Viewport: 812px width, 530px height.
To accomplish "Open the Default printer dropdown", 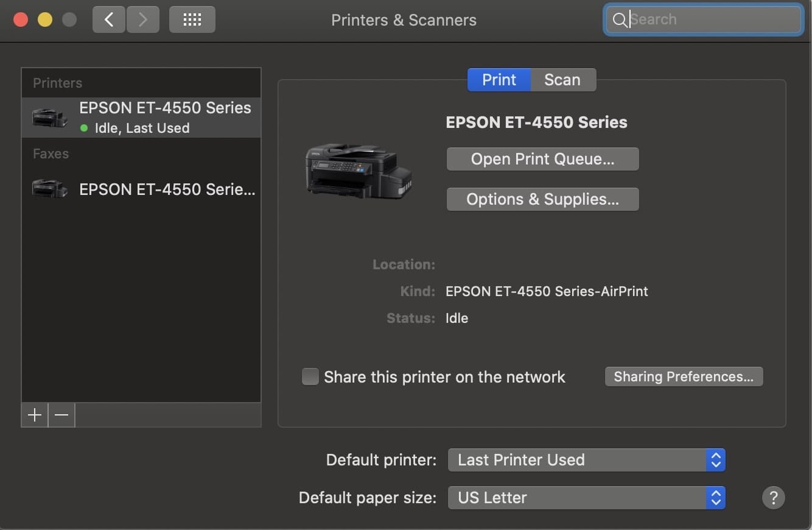I will click(586, 460).
